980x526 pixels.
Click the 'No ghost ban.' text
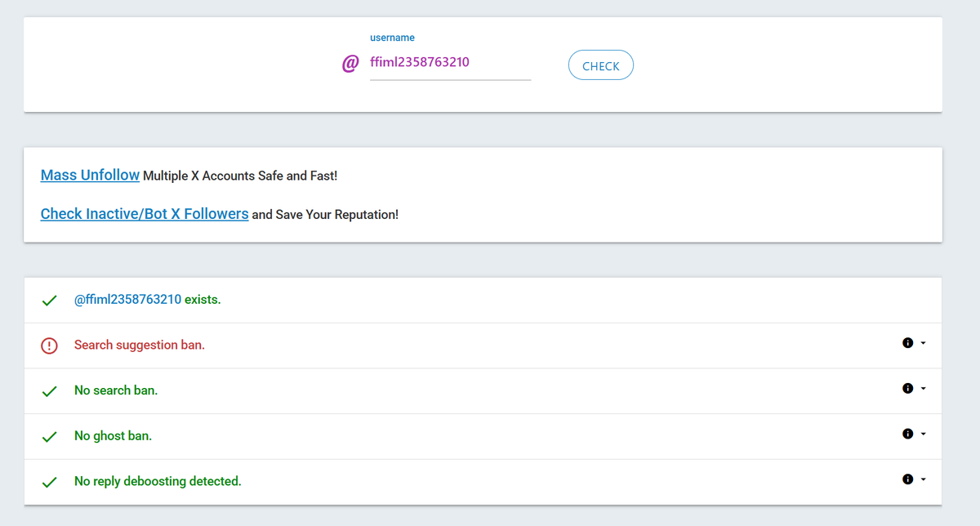pyautogui.click(x=113, y=436)
